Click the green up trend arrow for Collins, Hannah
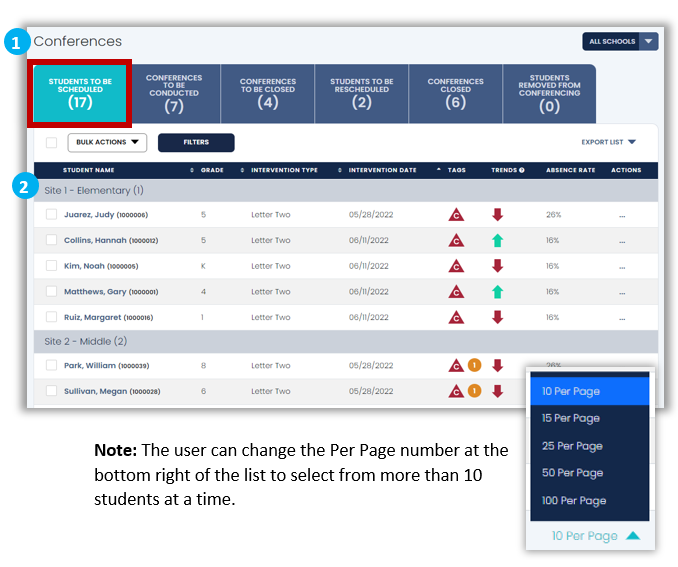Viewport: 678px width, 567px height. (x=498, y=240)
